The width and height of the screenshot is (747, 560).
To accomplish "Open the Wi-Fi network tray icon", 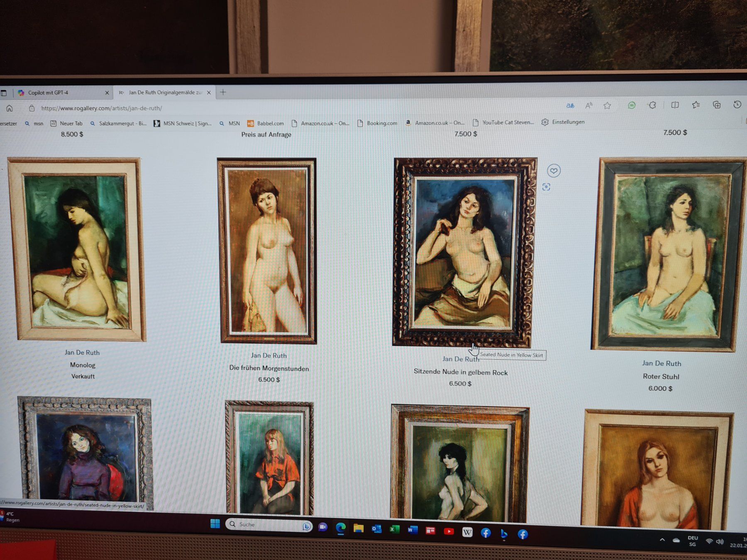I will 710,541.
